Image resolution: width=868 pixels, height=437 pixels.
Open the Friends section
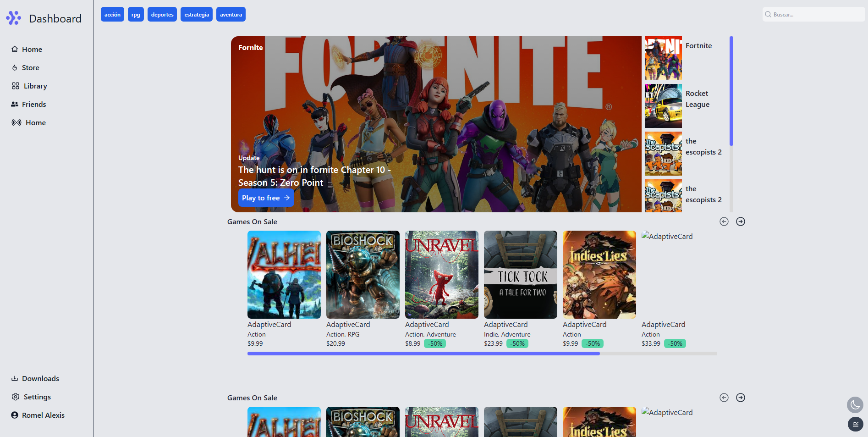click(28, 104)
